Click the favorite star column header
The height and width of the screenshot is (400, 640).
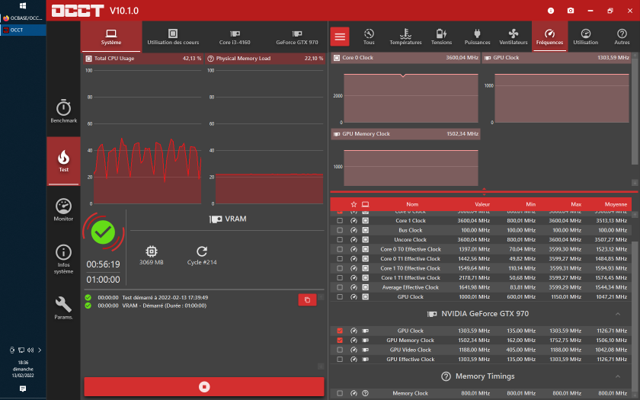(354, 204)
